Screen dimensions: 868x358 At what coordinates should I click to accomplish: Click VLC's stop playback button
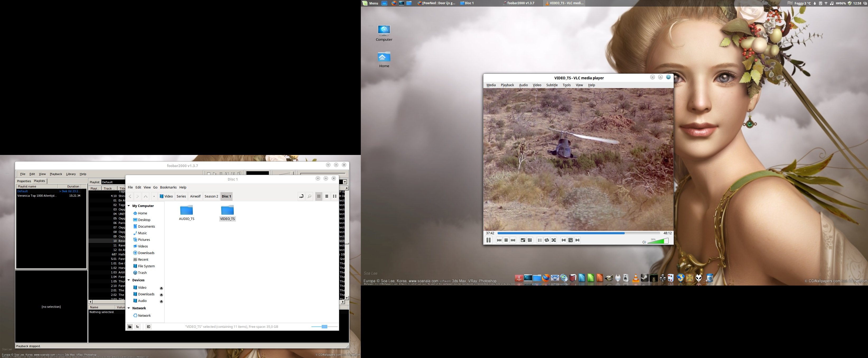point(506,240)
